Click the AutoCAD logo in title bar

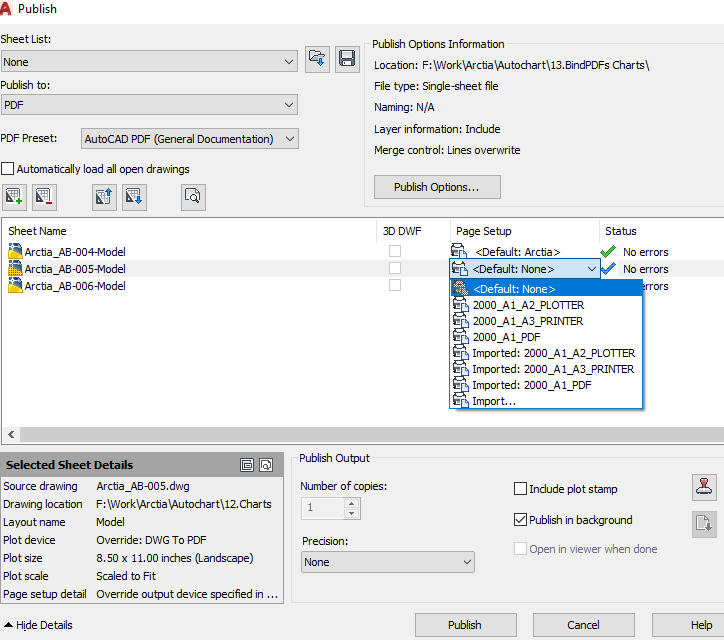coord(6,9)
